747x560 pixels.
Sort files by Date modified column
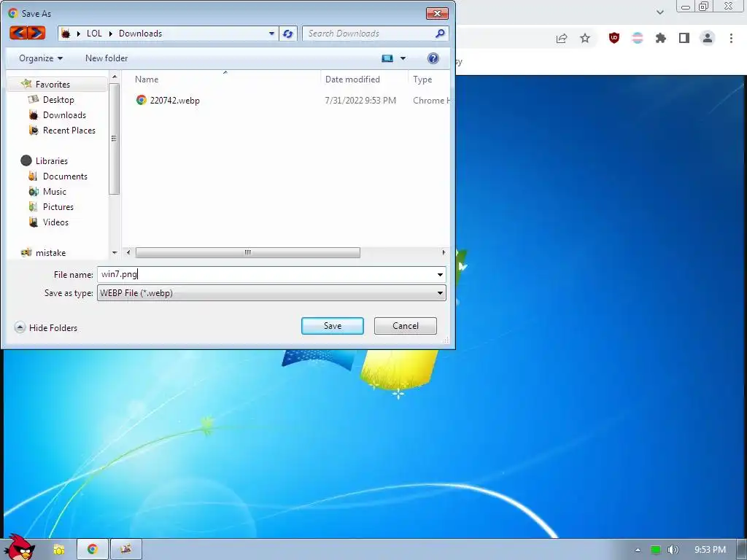352,79
